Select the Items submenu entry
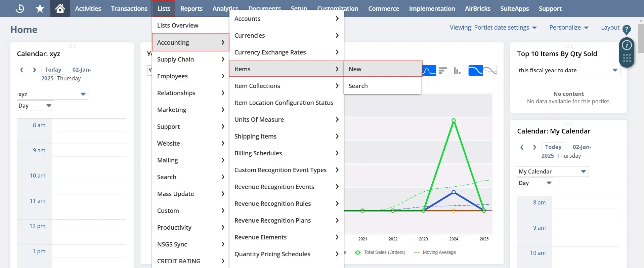644x268 pixels. 286,69
